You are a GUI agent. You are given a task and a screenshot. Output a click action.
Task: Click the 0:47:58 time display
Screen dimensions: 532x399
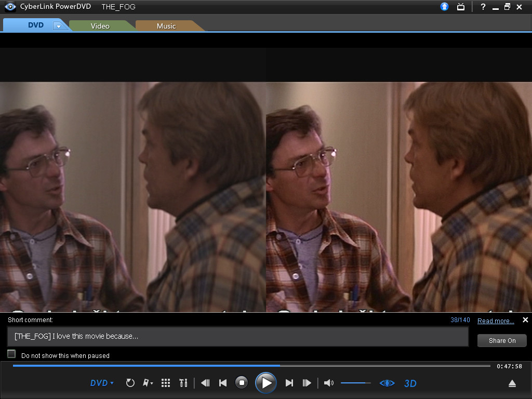pyautogui.click(x=509, y=366)
